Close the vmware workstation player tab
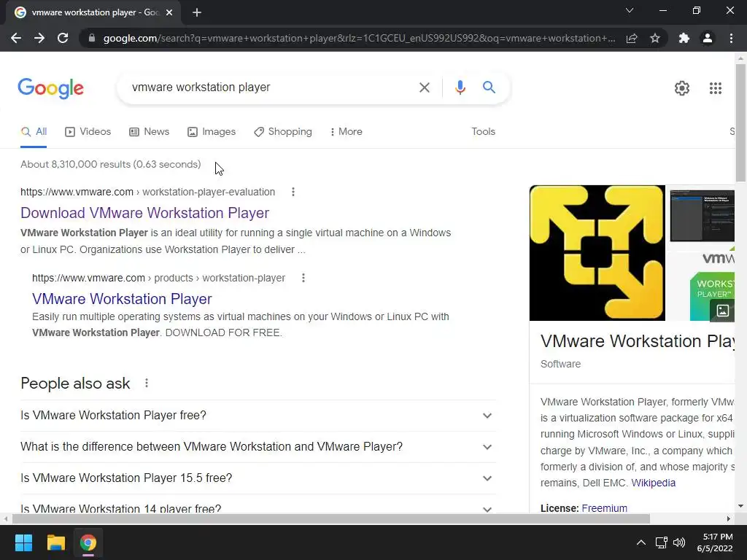This screenshot has height=560, width=747. click(x=169, y=12)
